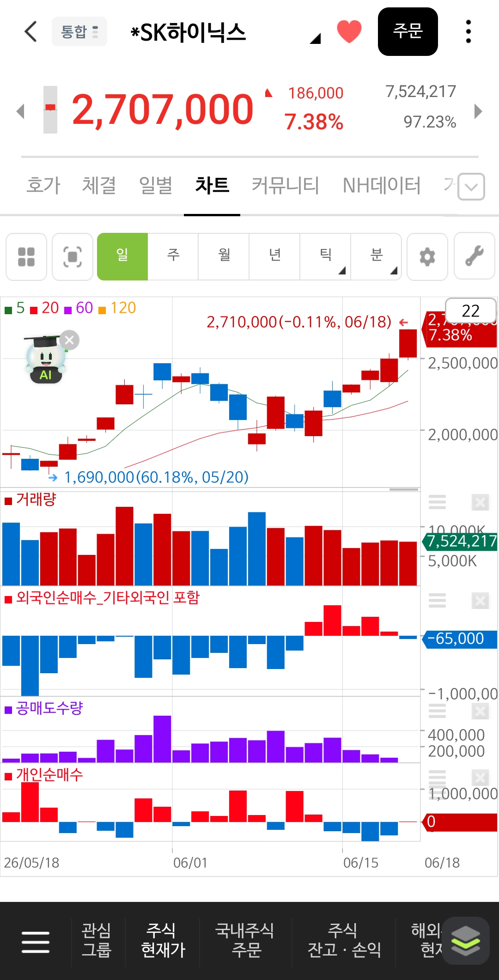This screenshot has height=980, width=499.
Task: Open the 거래량 panel reorder handle
Action: (437, 502)
